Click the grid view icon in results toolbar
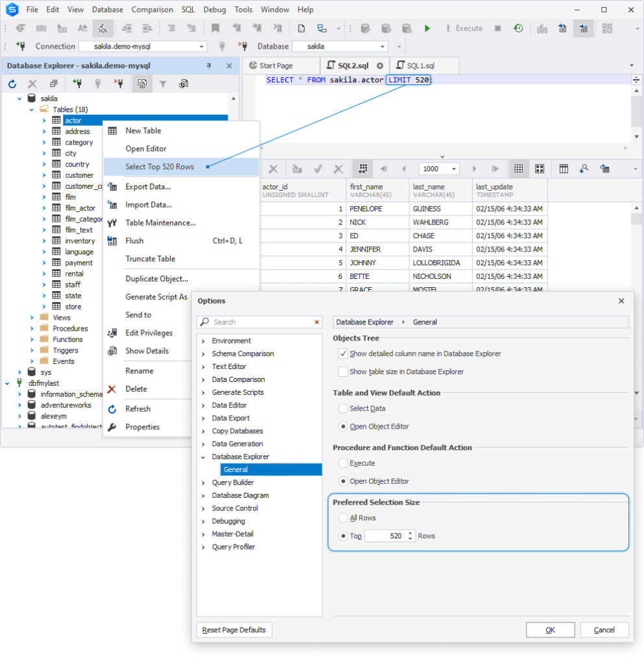The width and height of the screenshot is (644, 664). pyautogui.click(x=519, y=169)
